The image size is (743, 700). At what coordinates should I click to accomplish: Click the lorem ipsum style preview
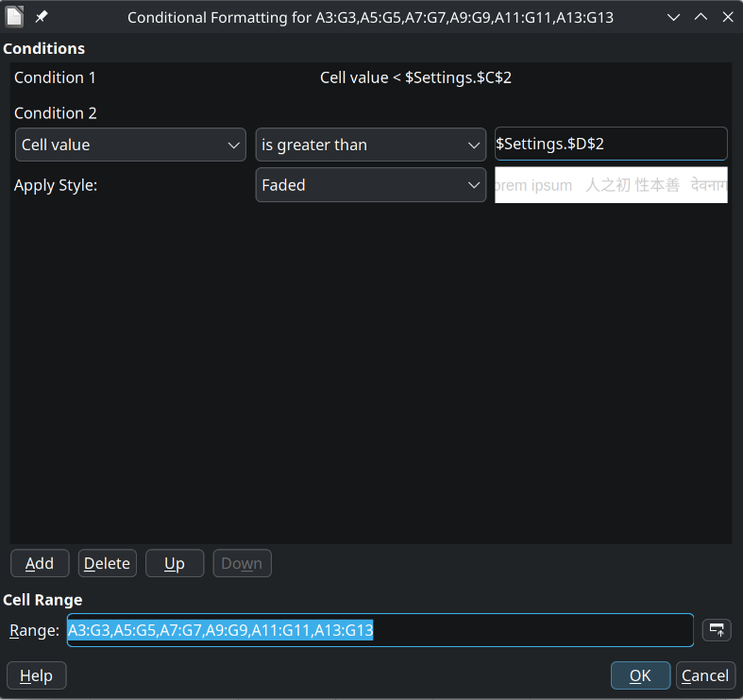(x=611, y=185)
